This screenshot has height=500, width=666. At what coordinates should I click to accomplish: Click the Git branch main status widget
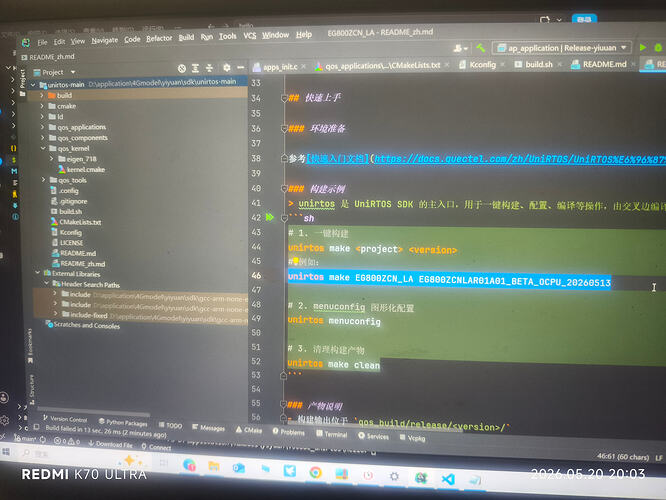pos(28,438)
